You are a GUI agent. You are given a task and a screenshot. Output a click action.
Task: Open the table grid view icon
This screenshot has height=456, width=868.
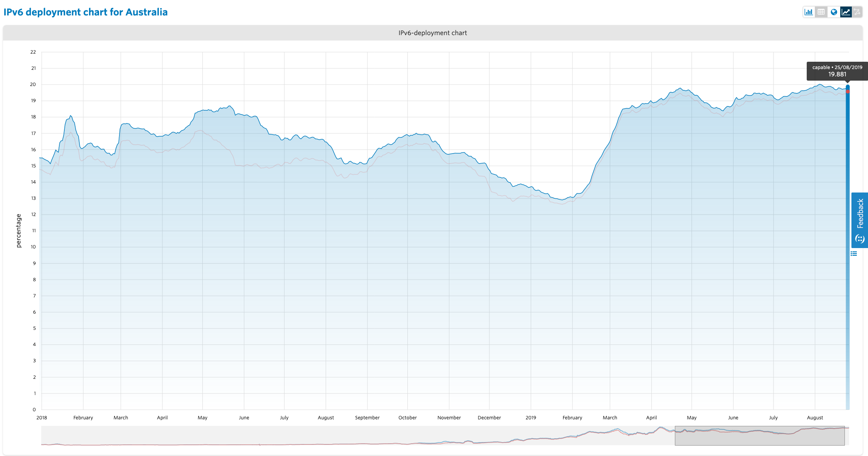821,12
